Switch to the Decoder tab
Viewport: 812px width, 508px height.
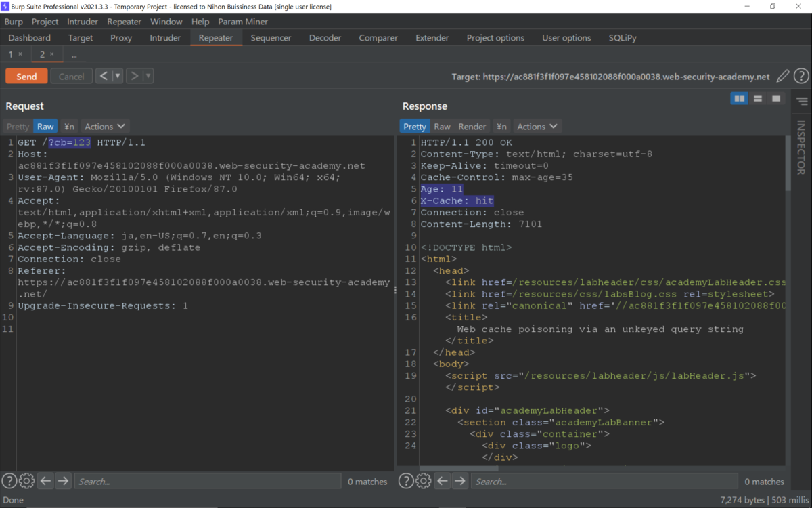(325, 38)
